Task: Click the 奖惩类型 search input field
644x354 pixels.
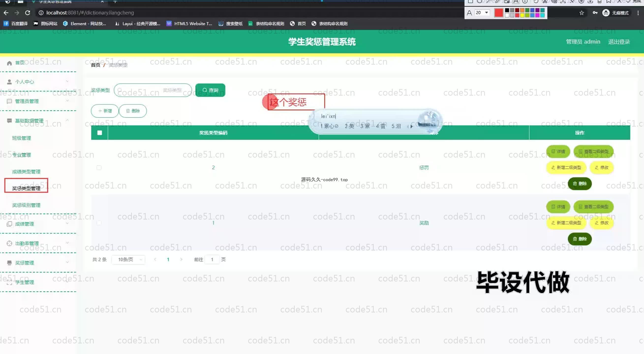Action: (153, 90)
